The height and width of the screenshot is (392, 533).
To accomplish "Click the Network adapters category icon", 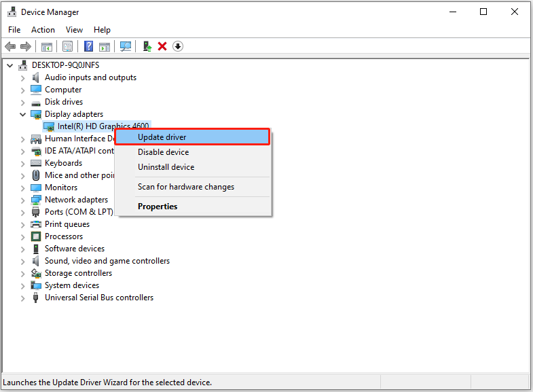I will tap(36, 200).
